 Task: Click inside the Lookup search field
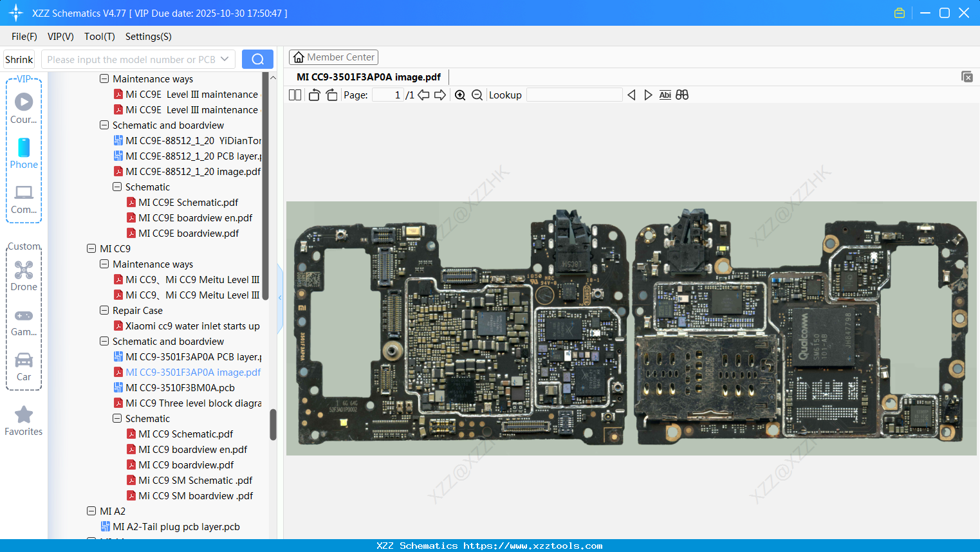click(x=573, y=95)
